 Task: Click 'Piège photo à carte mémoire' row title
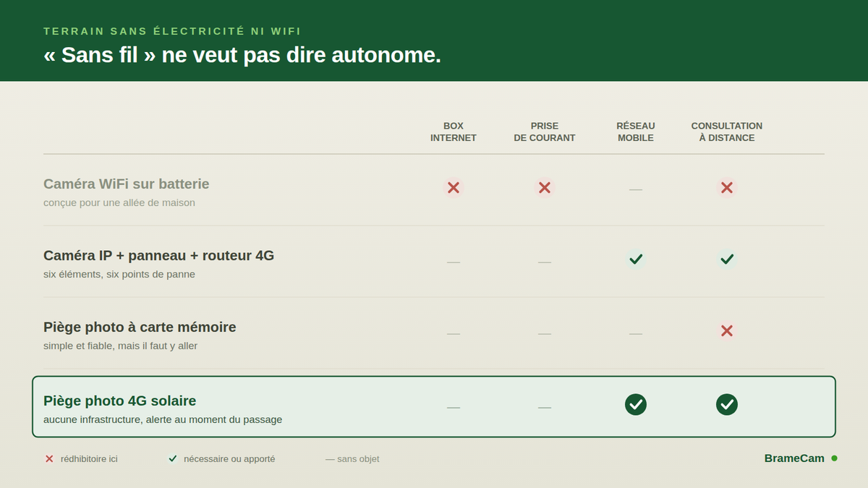(140, 327)
